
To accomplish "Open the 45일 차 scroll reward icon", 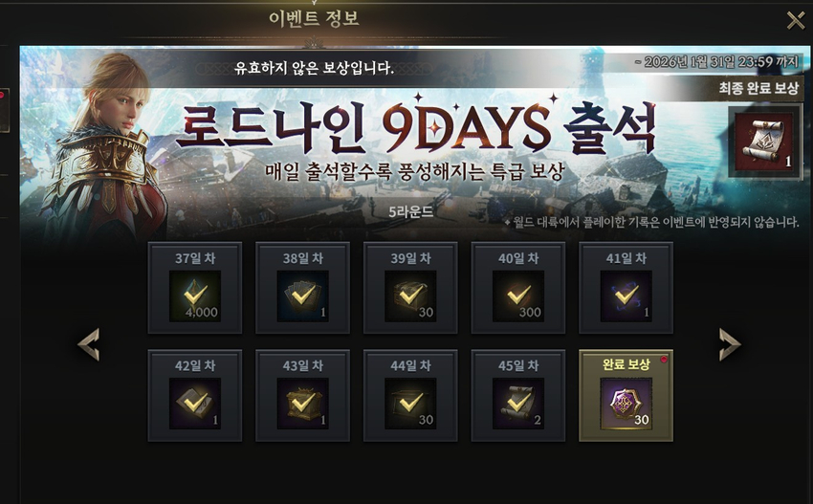I will [518, 404].
